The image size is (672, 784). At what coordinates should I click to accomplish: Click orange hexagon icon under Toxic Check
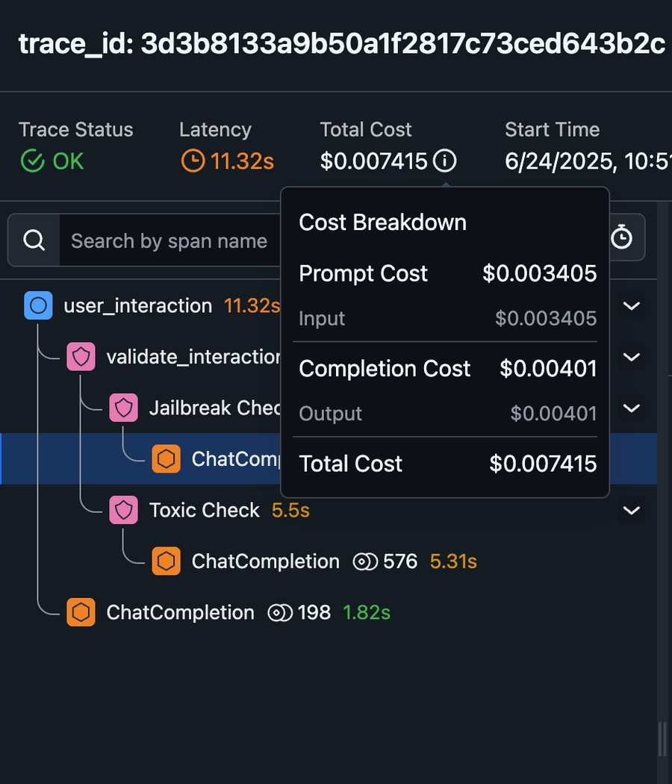tap(166, 561)
